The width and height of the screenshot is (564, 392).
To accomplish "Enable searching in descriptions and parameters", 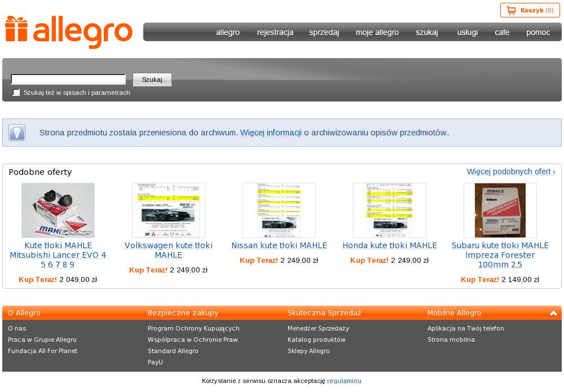I will point(16,93).
